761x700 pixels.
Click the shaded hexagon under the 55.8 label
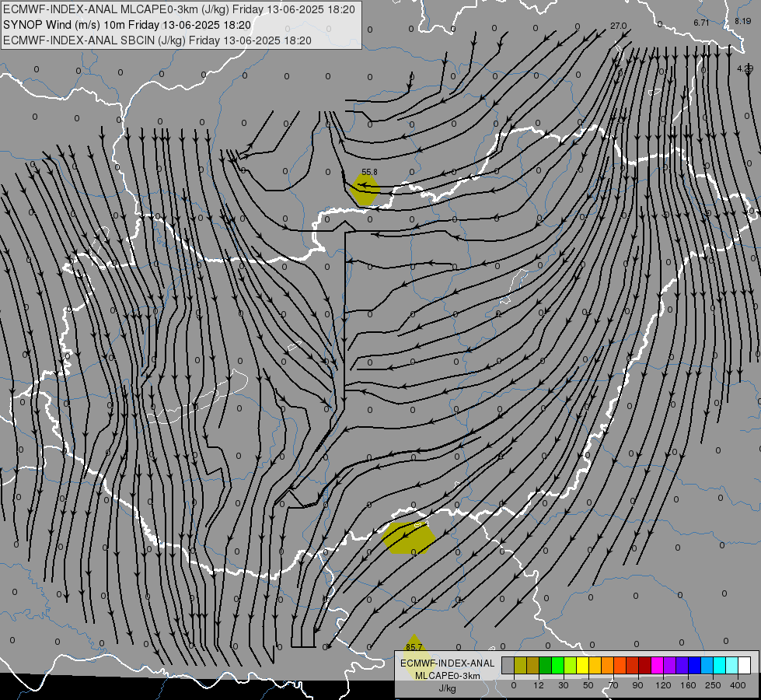(x=365, y=190)
